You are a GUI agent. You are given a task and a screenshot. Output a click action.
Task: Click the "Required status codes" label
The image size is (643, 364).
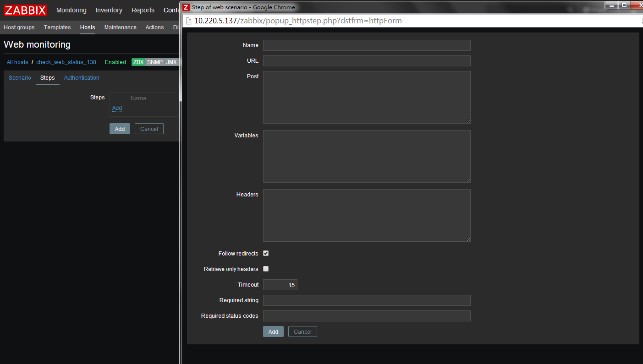(x=230, y=316)
